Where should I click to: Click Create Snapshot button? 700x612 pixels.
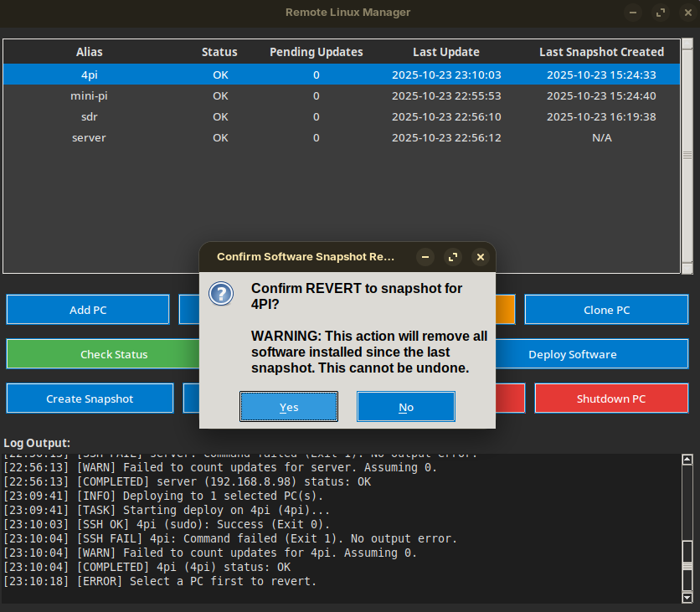[x=90, y=398]
